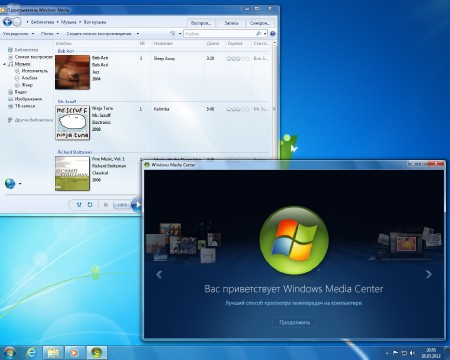The height and width of the screenshot is (360, 450).
Task: Select Исполнитель under Музыка
Action: 35,71
